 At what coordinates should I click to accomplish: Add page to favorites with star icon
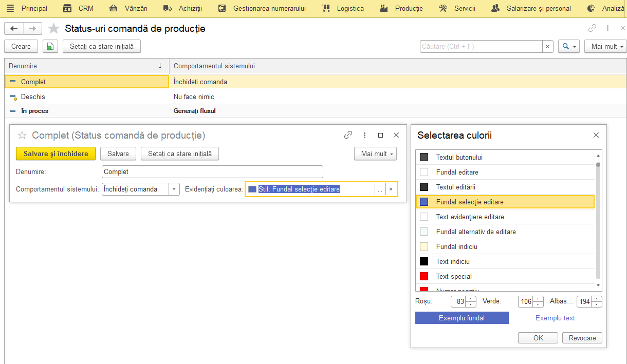point(53,29)
